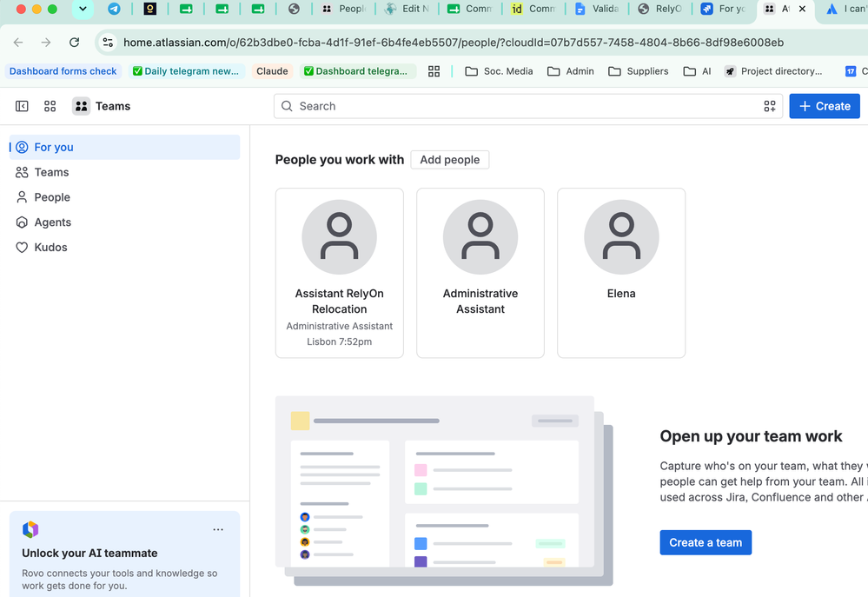Click the Create a team button
868x597 pixels.
coord(706,543)
